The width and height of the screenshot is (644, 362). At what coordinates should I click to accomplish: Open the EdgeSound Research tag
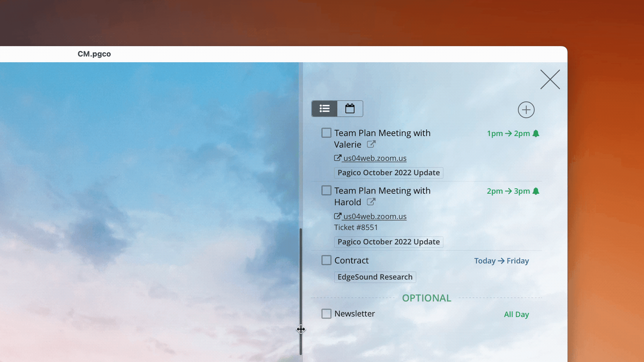pos(375,277)
